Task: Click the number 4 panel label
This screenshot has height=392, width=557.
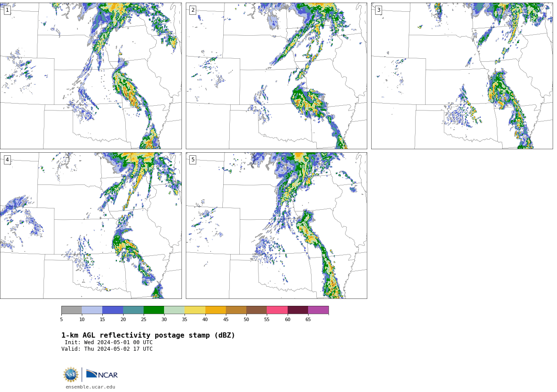Action: (7, 160)
